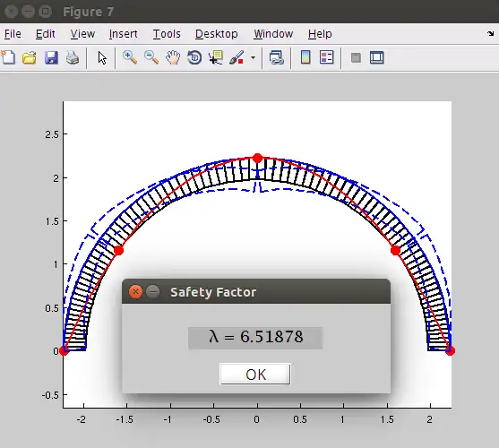Click the Figure 7 window title
The width and height of the screenshot is (499, 448).
[88, 12]
